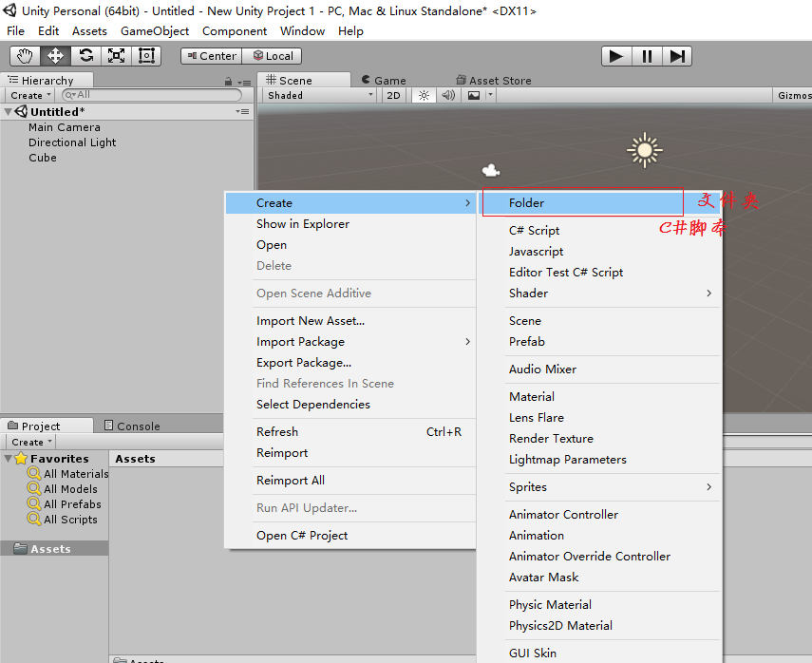
Task: Select All Prefabs saved search
Action: 65,504
